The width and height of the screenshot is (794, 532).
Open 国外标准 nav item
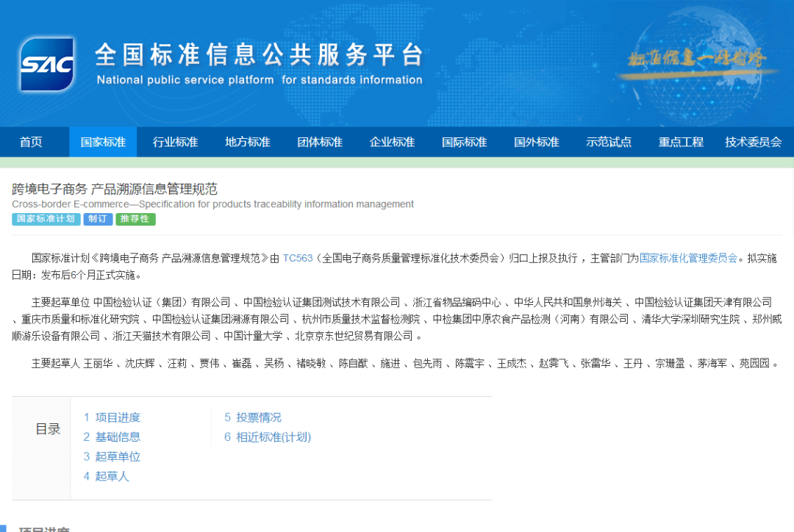click(x=536, y=143)
